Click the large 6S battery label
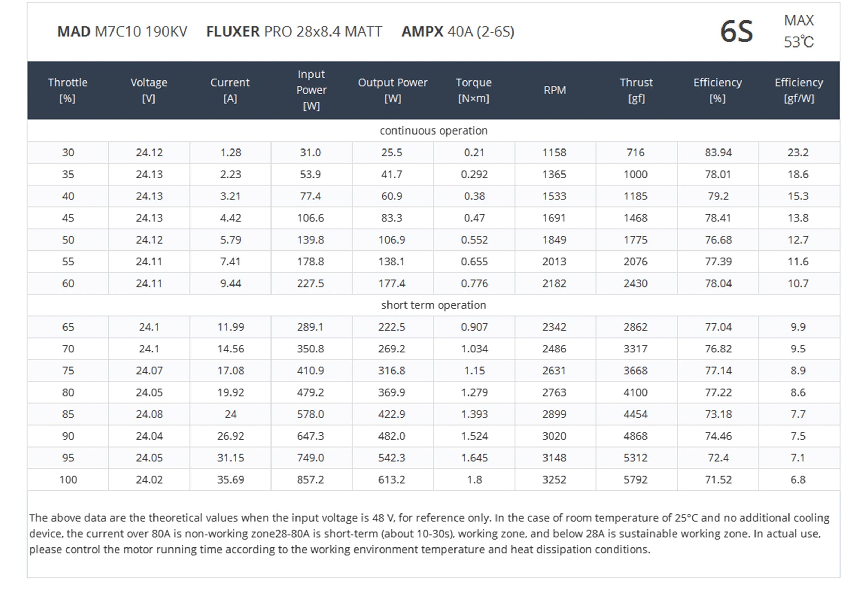This screenshot has height=612, width=868. coord(736,32)
